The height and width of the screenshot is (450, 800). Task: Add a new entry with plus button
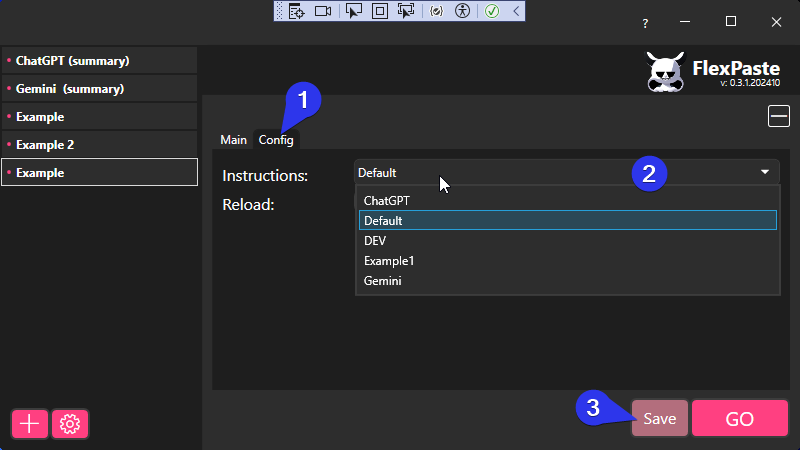[29, 424]
